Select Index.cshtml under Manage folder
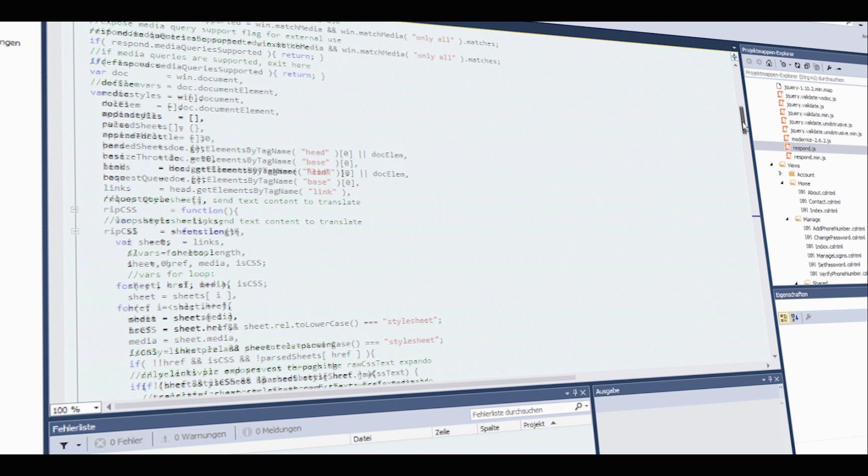The height and width of the screenshot is (476, 868). pyautogui.click(x=828, y=247)
